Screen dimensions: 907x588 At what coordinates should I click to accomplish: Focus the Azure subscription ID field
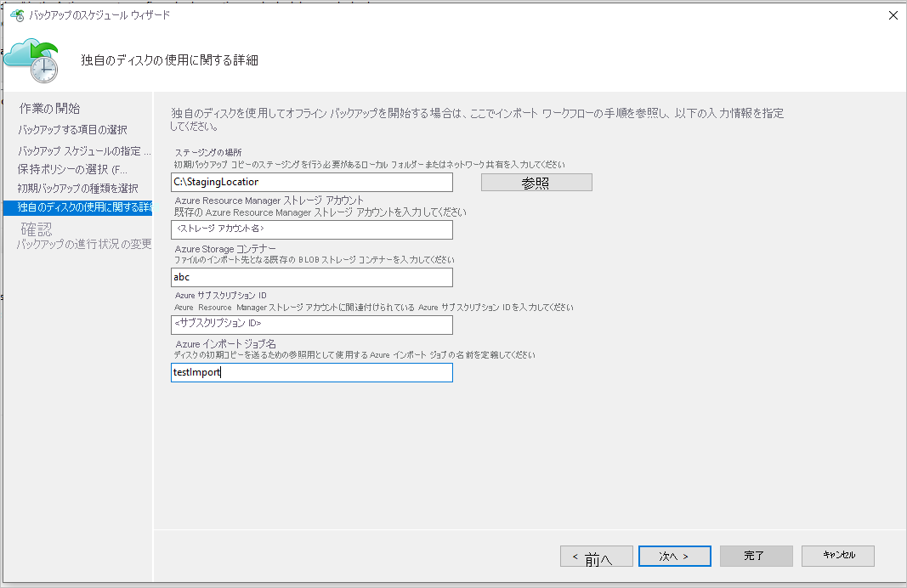point(312,325)
